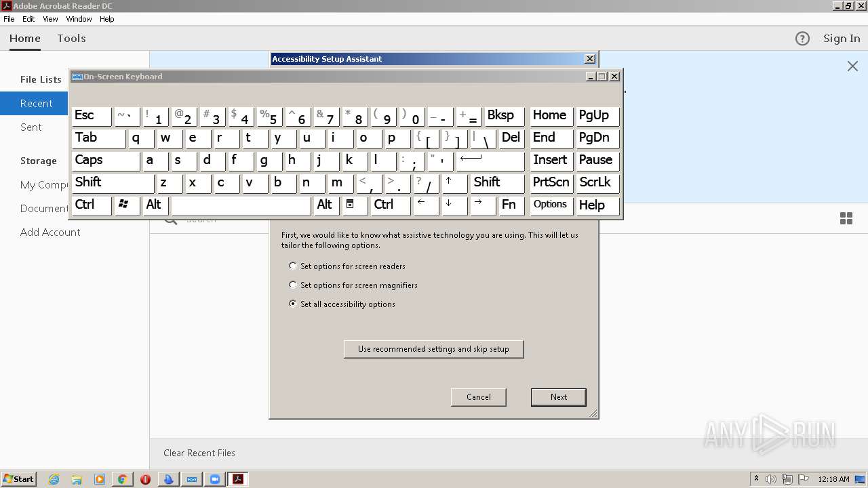This screenshot has height=488, width=868.
Task: Open volume speaker icon in tray
Action: tap(771, 479)
